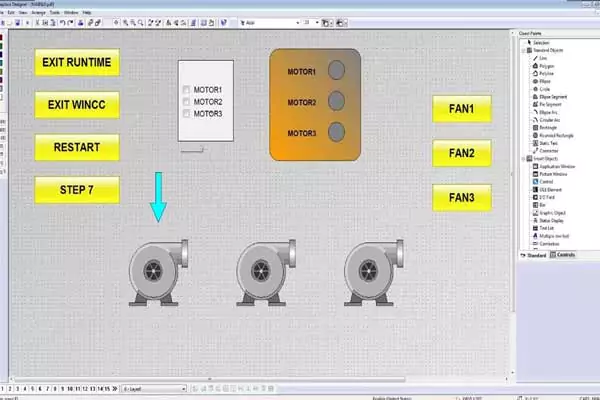This screenshot has height=400, width=600.
Task: Select the Static Text object
Action: 547,143
